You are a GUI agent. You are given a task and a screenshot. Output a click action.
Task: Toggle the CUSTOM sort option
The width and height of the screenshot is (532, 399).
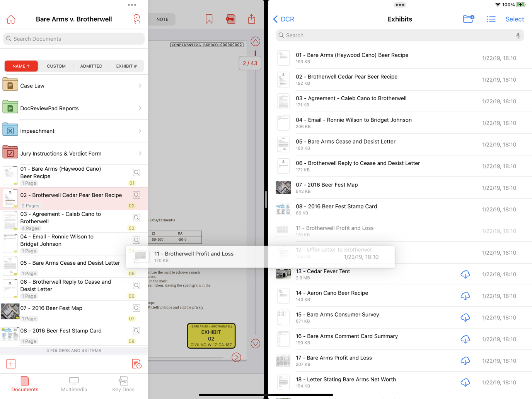(56, 66)
